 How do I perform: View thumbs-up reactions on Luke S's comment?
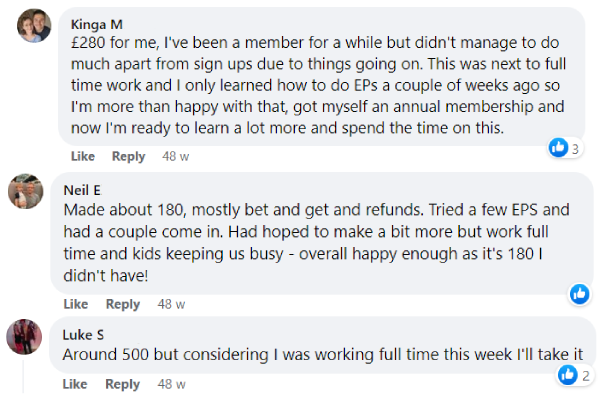(x=574, y=374)
